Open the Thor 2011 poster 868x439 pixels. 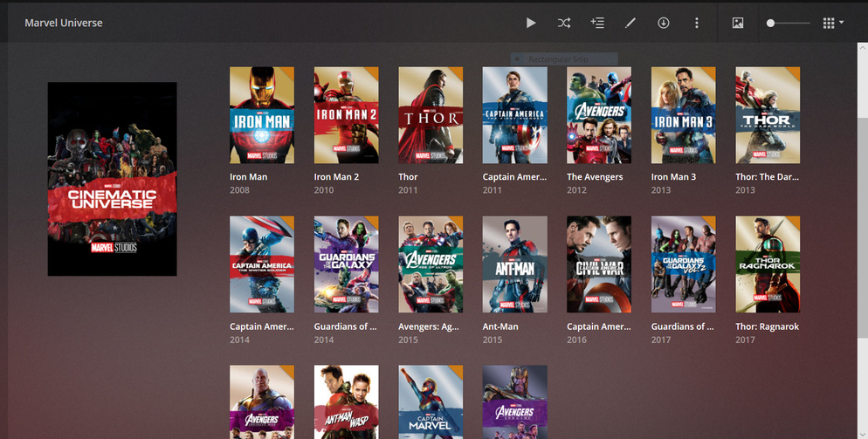tap(431, 115)
